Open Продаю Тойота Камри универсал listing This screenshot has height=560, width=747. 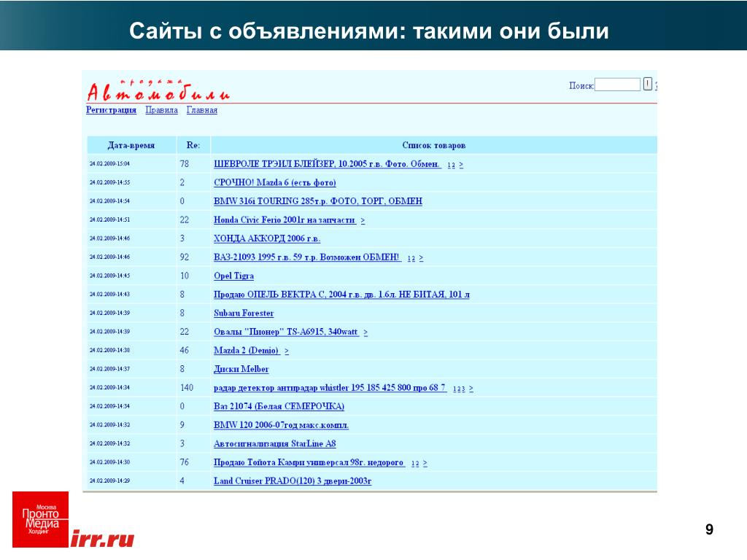point(309,462)
